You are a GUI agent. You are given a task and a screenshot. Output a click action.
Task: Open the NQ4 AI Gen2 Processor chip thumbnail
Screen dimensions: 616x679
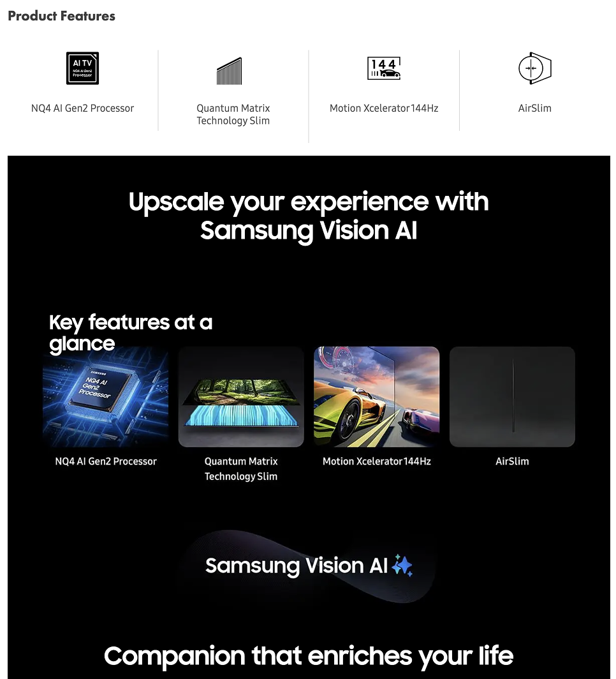click(x=106, y=396)
